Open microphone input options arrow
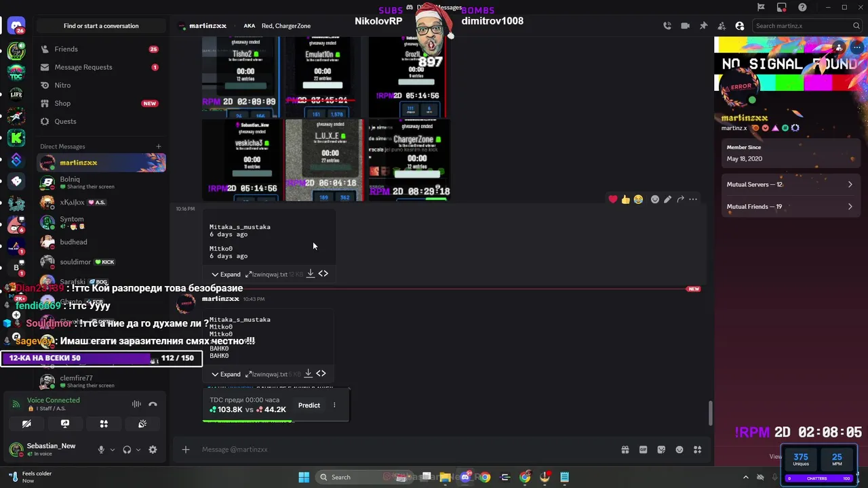This screenshot has width=868, height=488. 113,449
